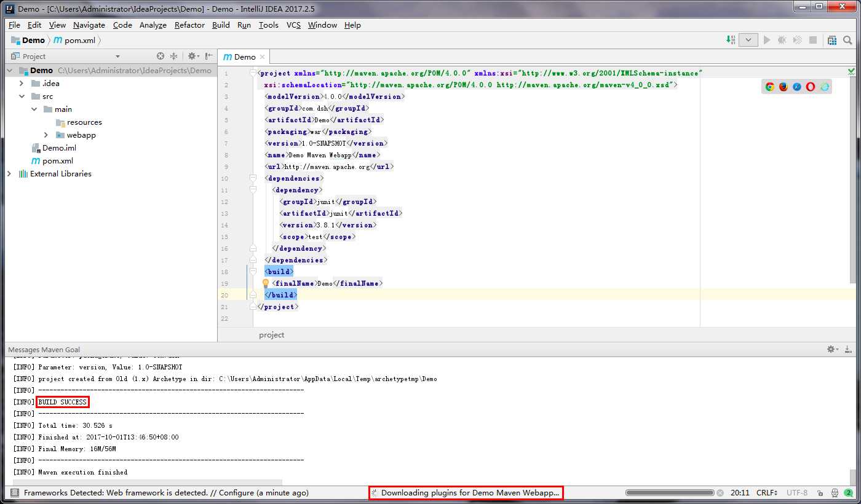
Task: Open the Refactor menu
Action: [189, 25]
